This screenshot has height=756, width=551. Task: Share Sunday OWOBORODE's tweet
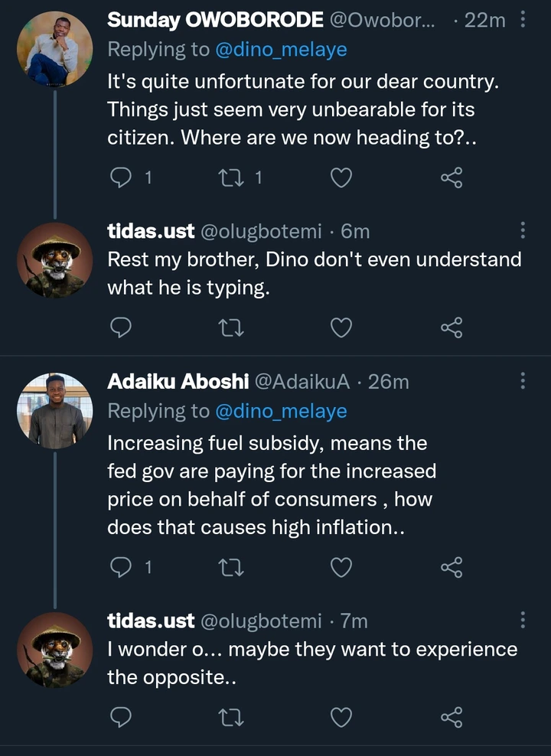coord(452,178)
